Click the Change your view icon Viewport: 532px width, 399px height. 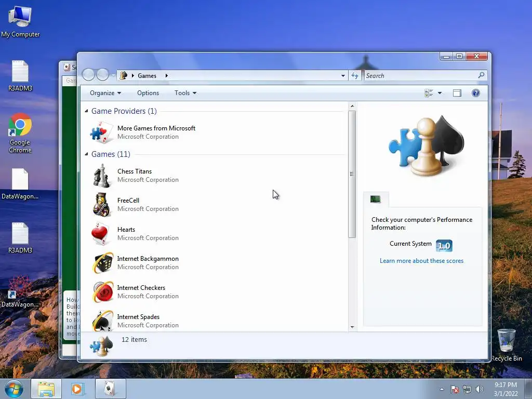click(x=429, y=93)
